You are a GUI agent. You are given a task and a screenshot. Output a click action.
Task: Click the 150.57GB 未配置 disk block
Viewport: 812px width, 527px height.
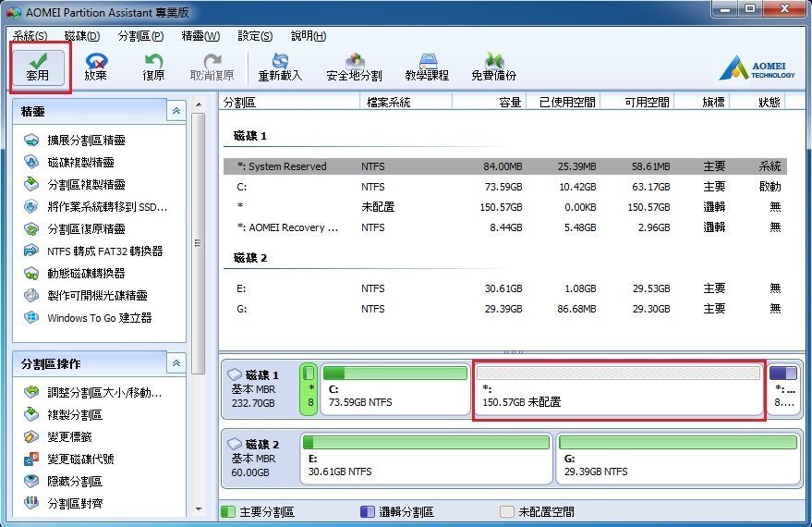point(619,390)
